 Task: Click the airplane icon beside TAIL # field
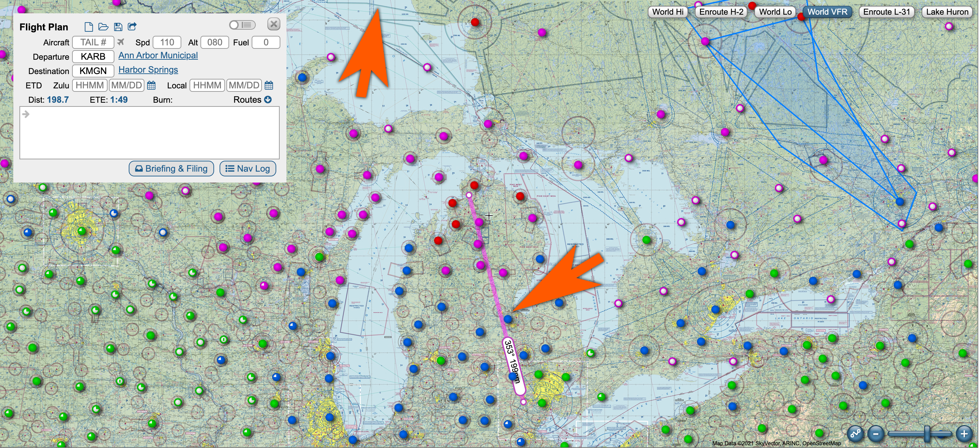[121, 42]
